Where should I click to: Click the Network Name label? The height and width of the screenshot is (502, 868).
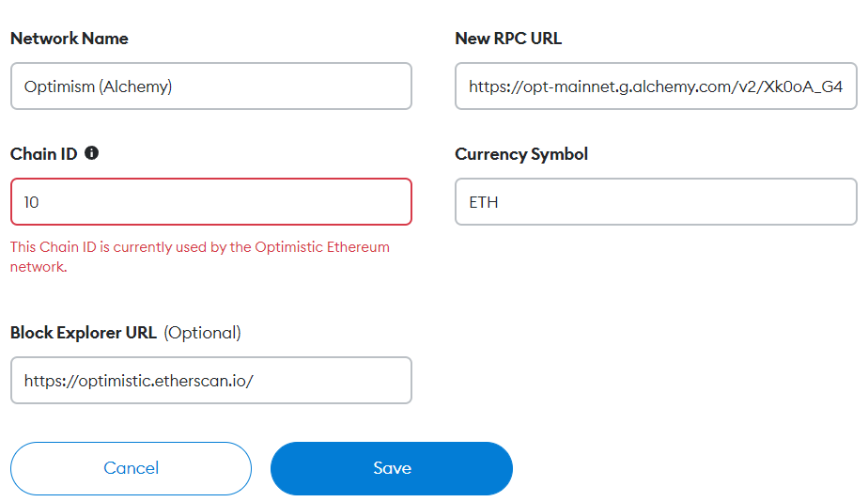(x=70, y=39)
